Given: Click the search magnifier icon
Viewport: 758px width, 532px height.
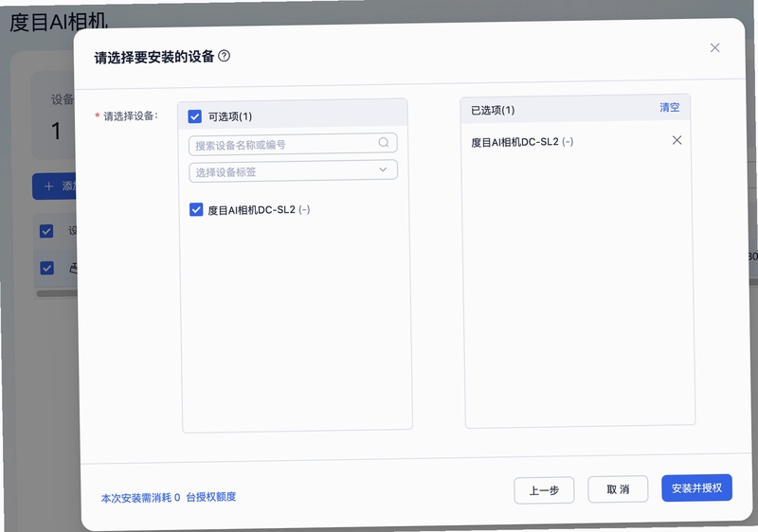Looking at the screenshot, I should [384, 142].
